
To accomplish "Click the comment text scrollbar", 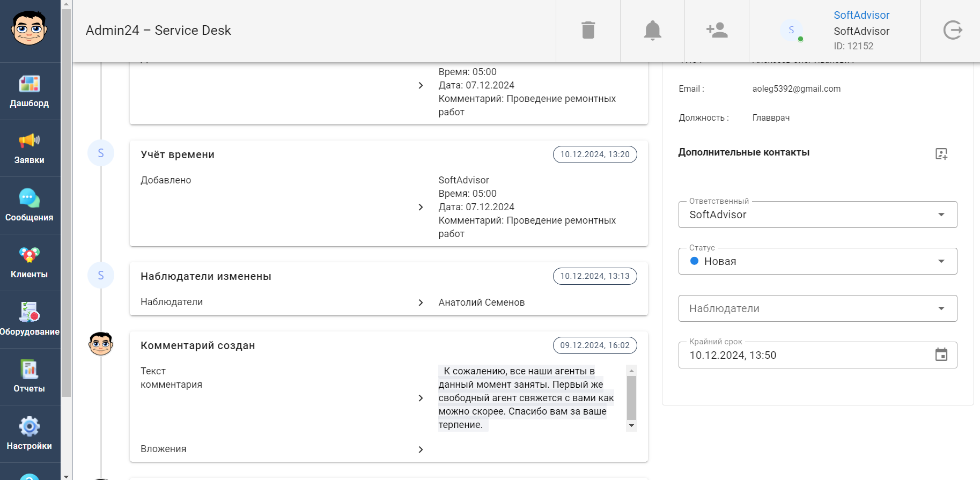I will (x=632, y=397).
